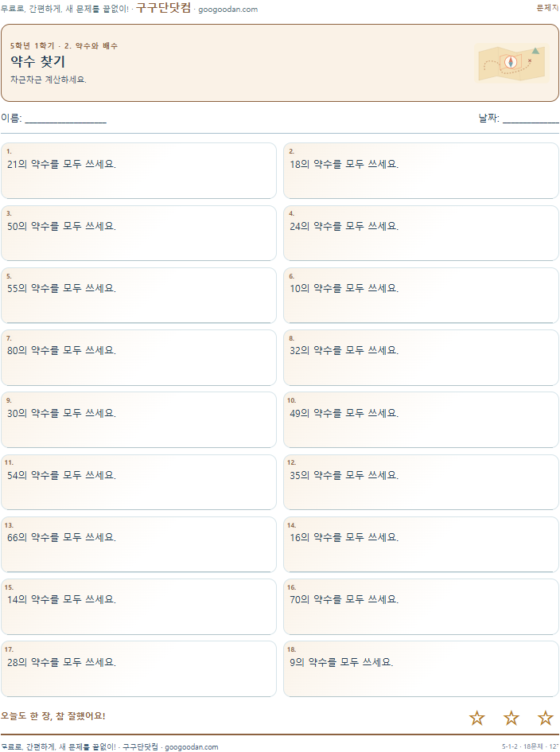Image resolution: width=560 pixels, height=752 pixels.
Task: Click the 구구단닷컴 brand name in header
Action: click(x=164, y=8)
